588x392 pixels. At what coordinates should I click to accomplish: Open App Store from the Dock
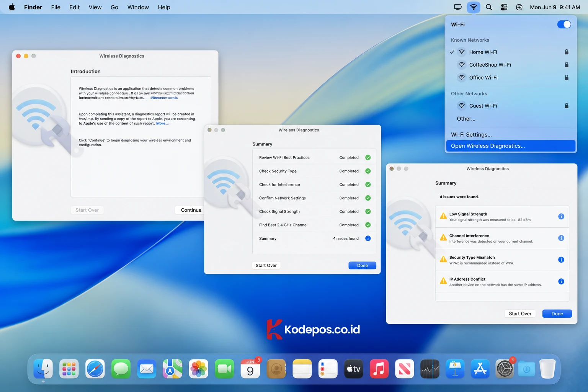point(480,369)
